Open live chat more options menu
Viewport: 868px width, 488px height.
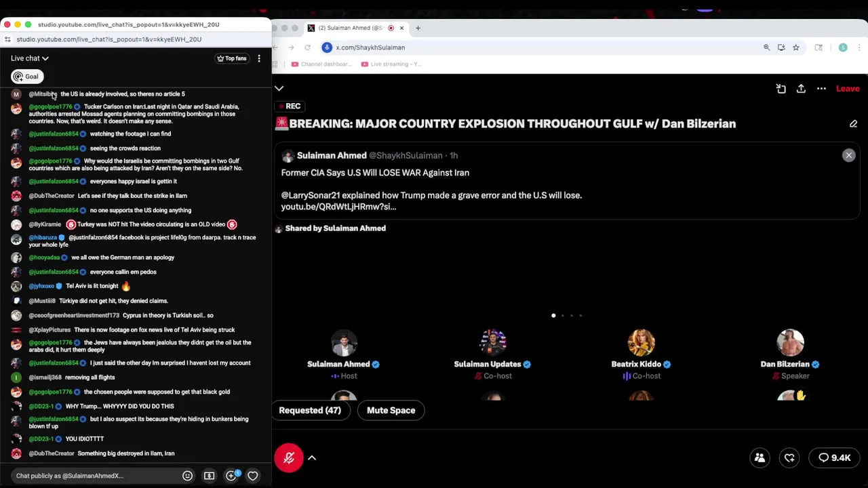point(258,58)
